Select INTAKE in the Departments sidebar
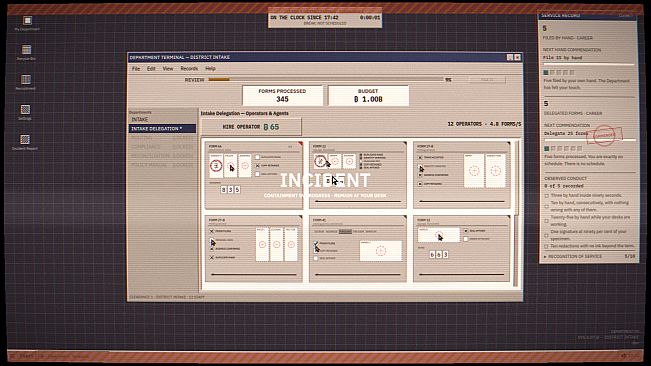This screenshot has height=366, width=651. (x=162, y=120)
